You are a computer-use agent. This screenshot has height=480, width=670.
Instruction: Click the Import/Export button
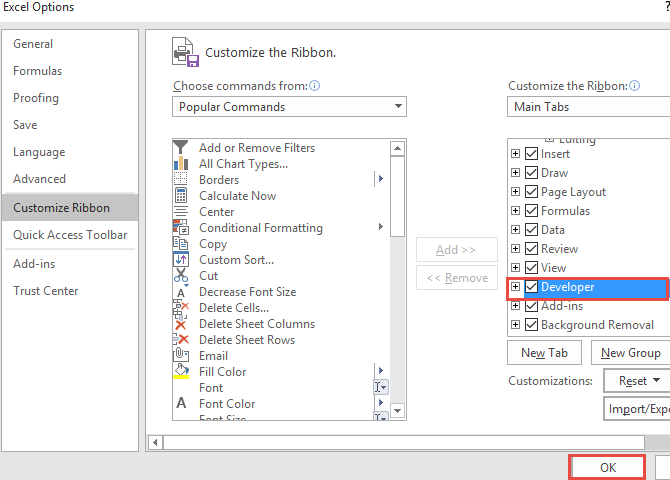pos(637,409)
